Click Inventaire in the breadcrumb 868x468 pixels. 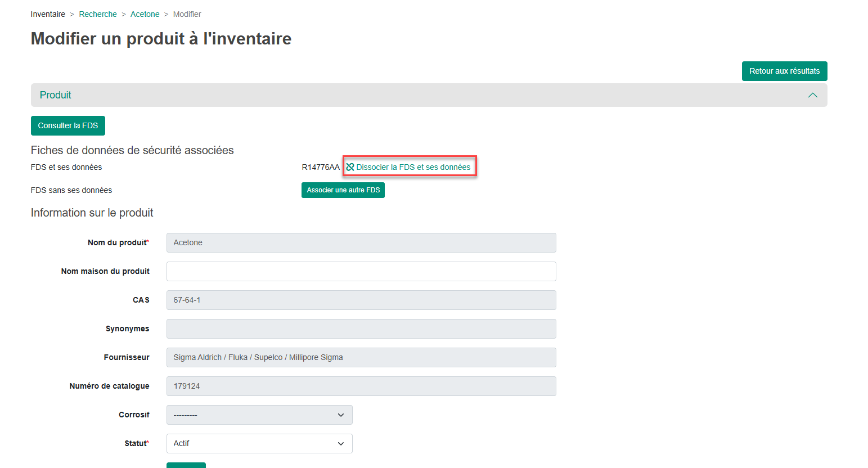[48, 14]
